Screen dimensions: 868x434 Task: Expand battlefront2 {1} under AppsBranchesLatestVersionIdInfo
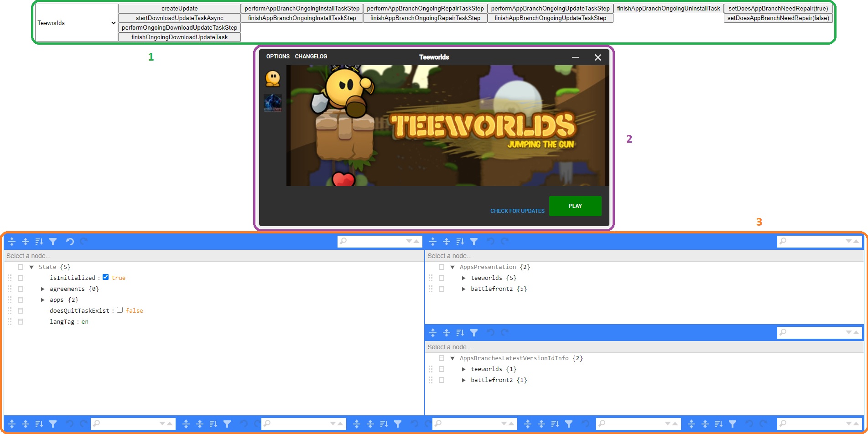click(x=463, y=380)
